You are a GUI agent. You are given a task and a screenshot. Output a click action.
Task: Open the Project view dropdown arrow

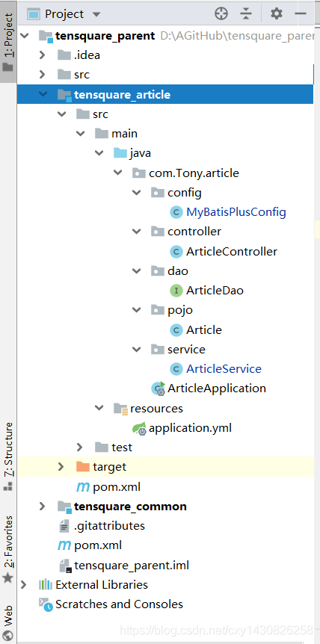96,15
